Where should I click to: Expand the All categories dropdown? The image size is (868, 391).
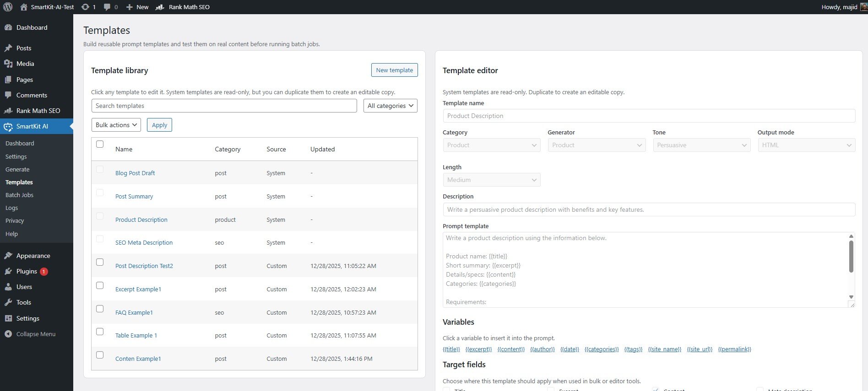390,106
